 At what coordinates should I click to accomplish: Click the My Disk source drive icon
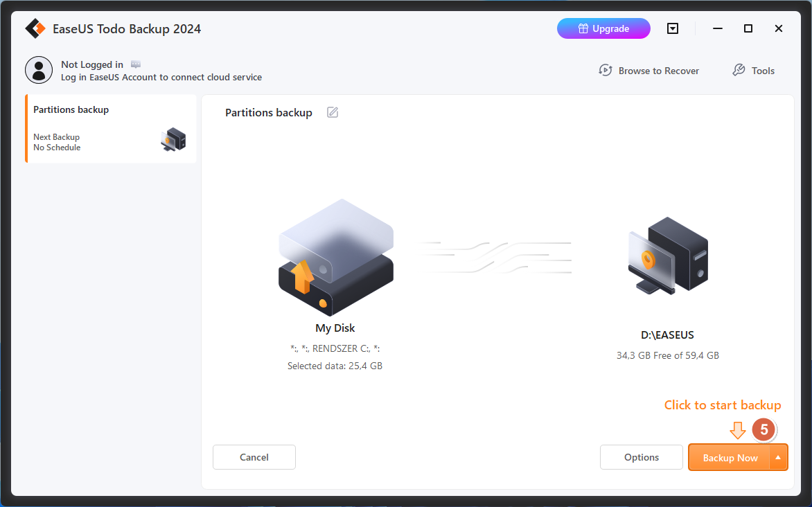click(x=335, y=258)
